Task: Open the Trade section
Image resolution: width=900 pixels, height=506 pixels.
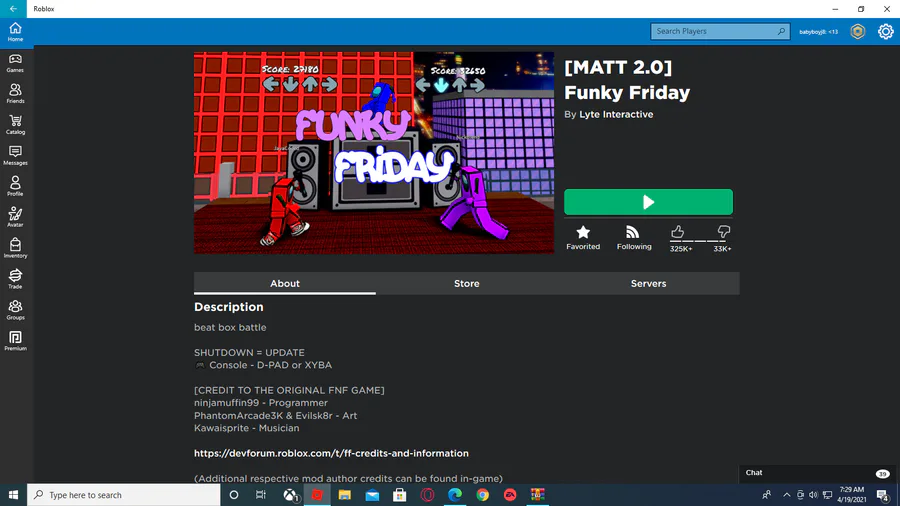Action: click(15, 279)
